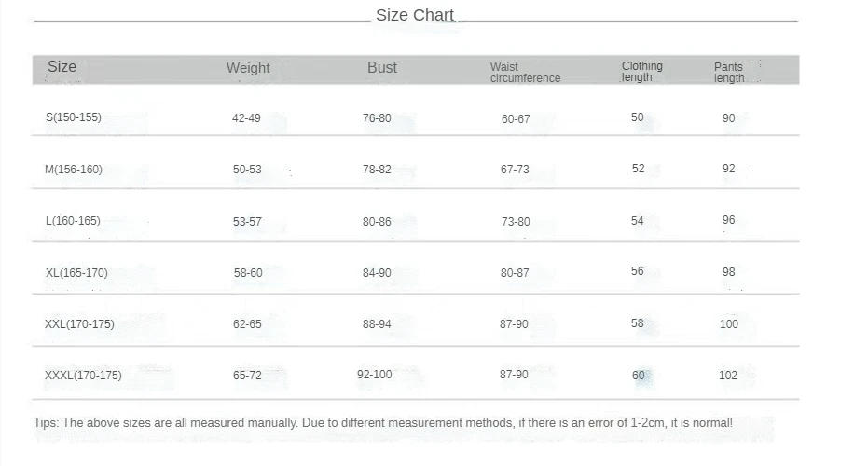
Task: Click the XXXL(170-175) size label
Action: (x=83, y=376)
